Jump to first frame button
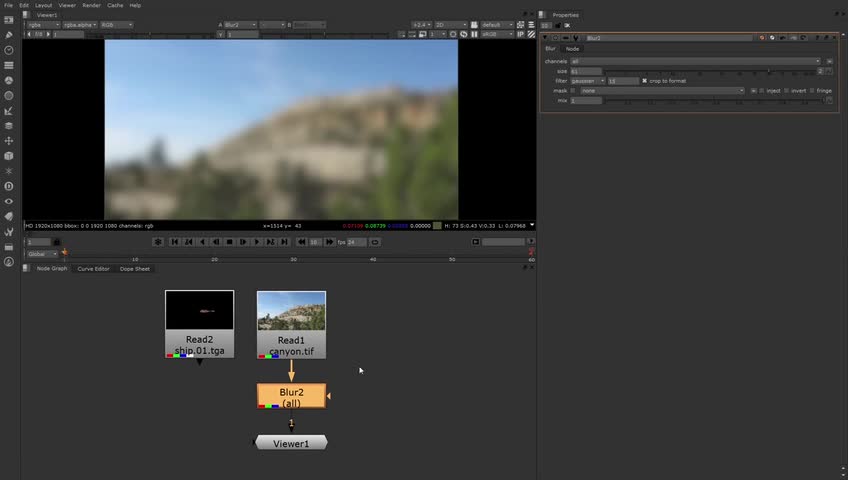 [174, 242]
